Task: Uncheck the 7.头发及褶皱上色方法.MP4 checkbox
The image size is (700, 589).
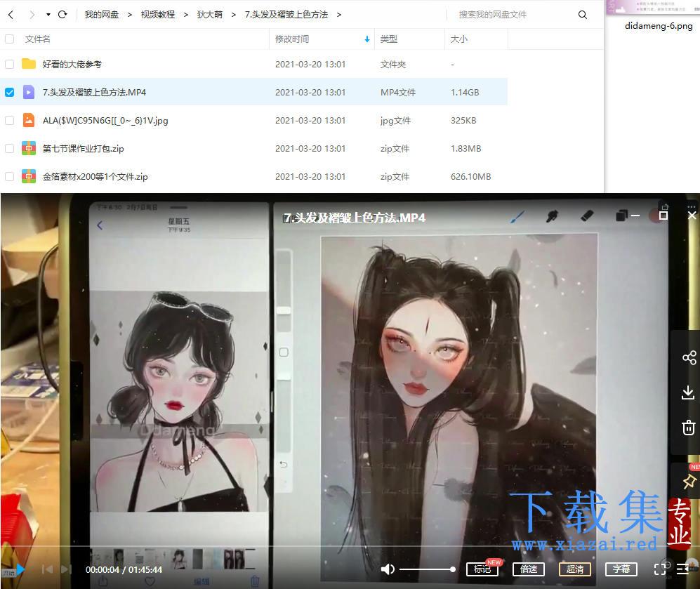Action: [9, 93]
